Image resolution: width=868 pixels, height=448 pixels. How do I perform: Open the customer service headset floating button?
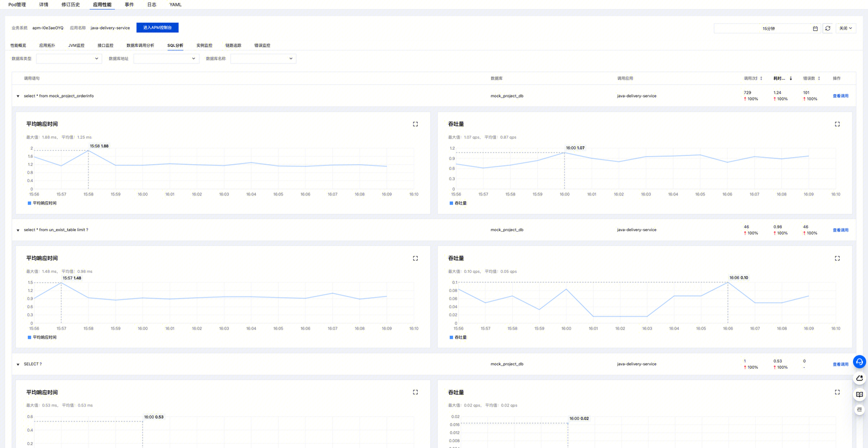click(x=859, y=362)
